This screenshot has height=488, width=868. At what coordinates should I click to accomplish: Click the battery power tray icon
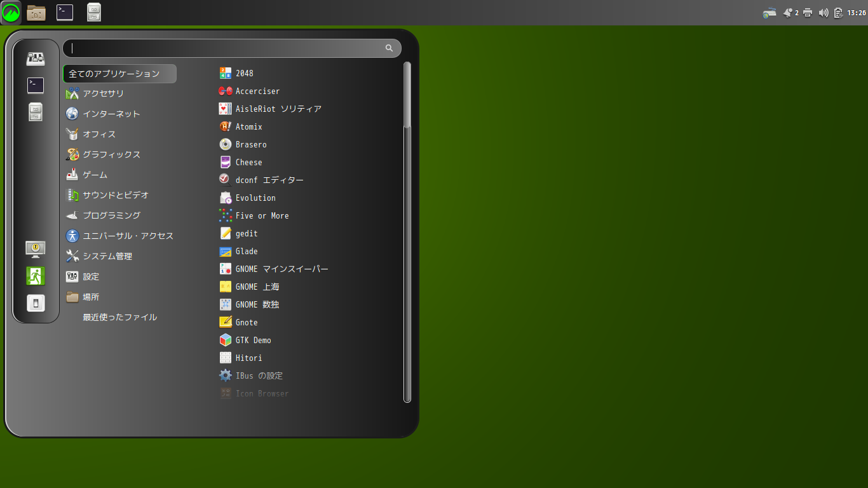point(838,13)
